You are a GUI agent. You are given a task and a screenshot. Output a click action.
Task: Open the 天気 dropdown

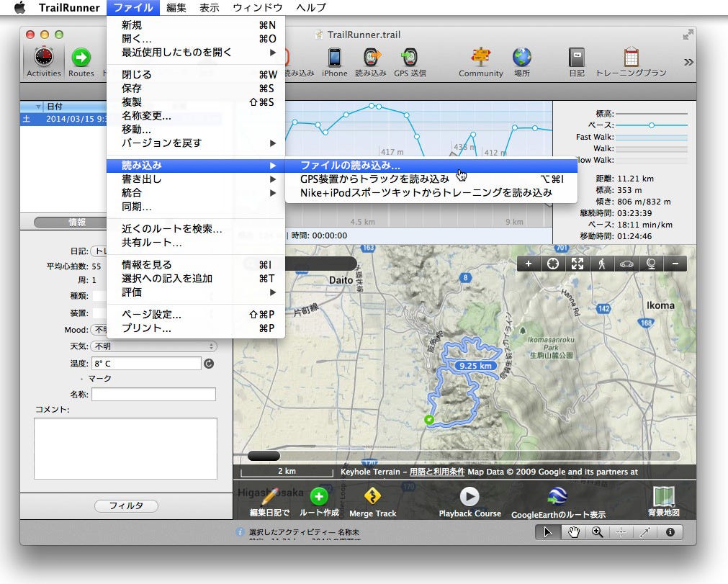(x=153, y=346)
